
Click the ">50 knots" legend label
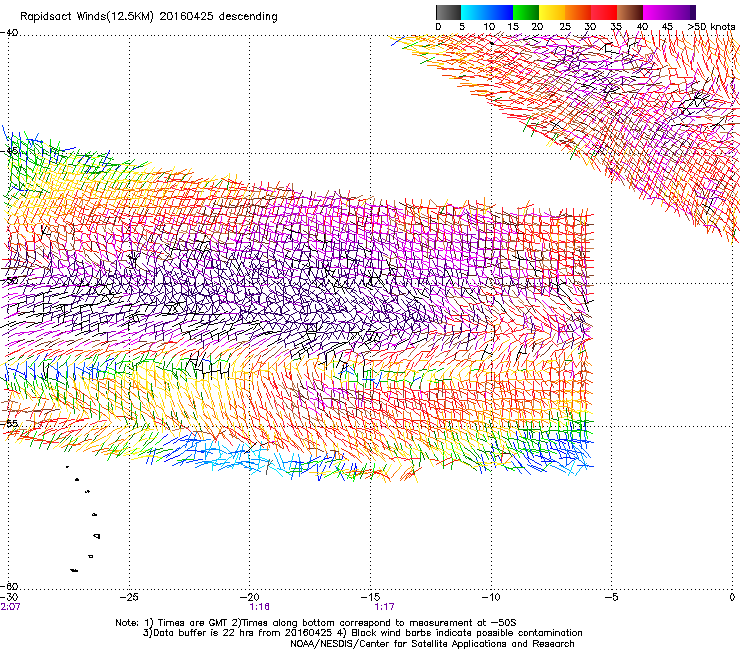(x=711, y=26)
